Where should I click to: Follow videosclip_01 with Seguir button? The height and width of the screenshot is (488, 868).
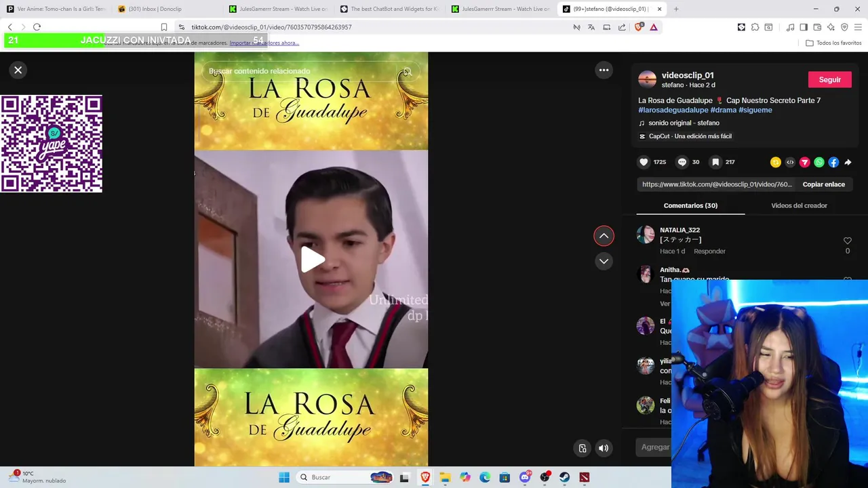click(829, 79)
